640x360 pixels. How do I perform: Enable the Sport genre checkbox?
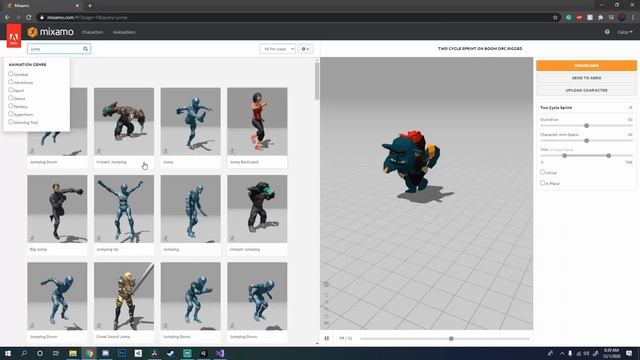tap(11, 90)
